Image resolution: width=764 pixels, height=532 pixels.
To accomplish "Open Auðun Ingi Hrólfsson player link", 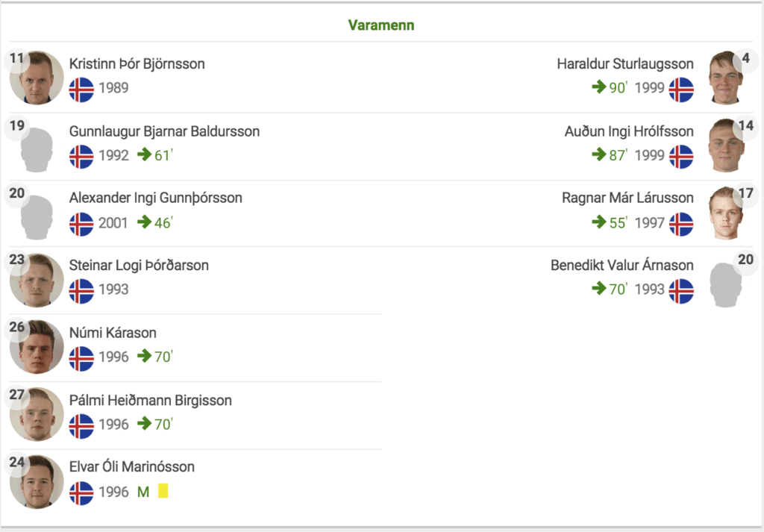I will (629, 131).
